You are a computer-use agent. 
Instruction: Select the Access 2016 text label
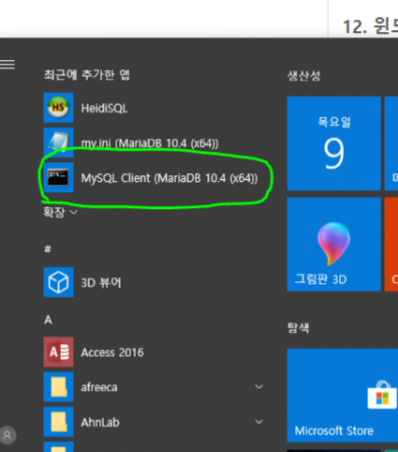(112, 352)
